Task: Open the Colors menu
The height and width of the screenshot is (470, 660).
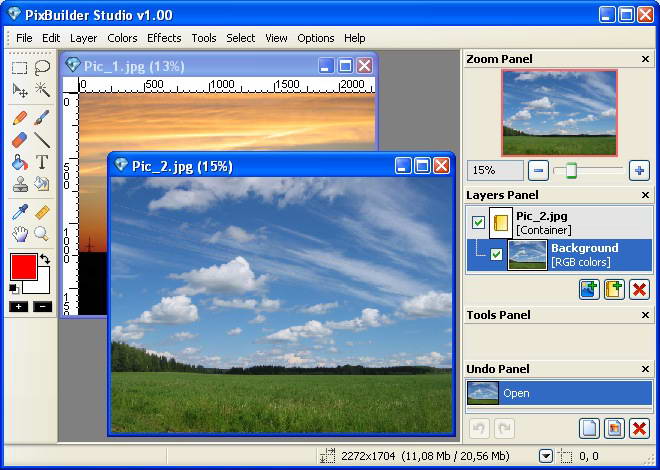Action: click(x=122, y=38)
